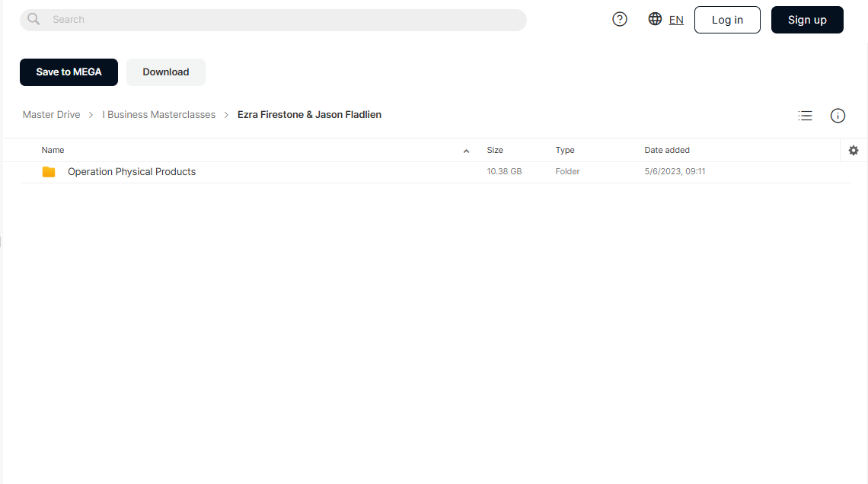Switch view with list view icon
Image resolution: width=868 pixels, height=484 pixels.
coord(805,116)
